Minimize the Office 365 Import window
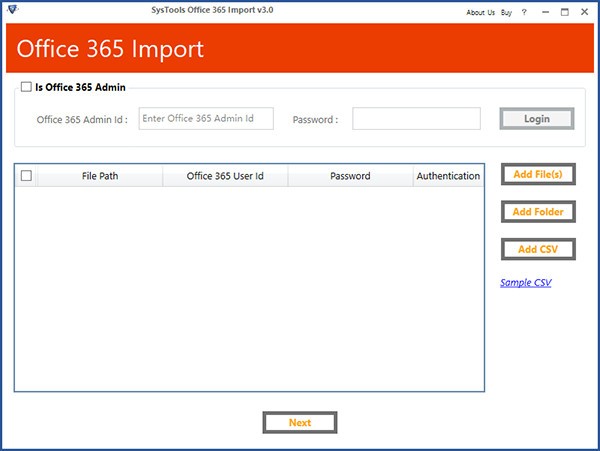600x451 pixels. pyautogui.click(x=545, y=12)
